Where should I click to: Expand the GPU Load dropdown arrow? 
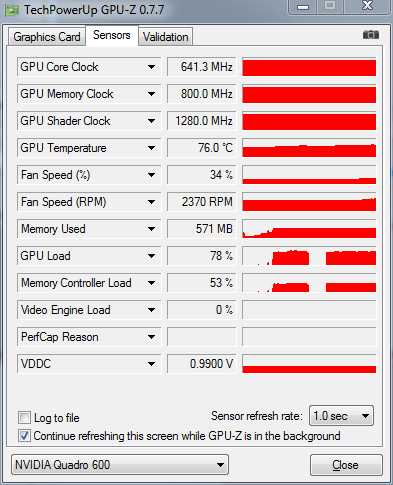coord(151,256)
